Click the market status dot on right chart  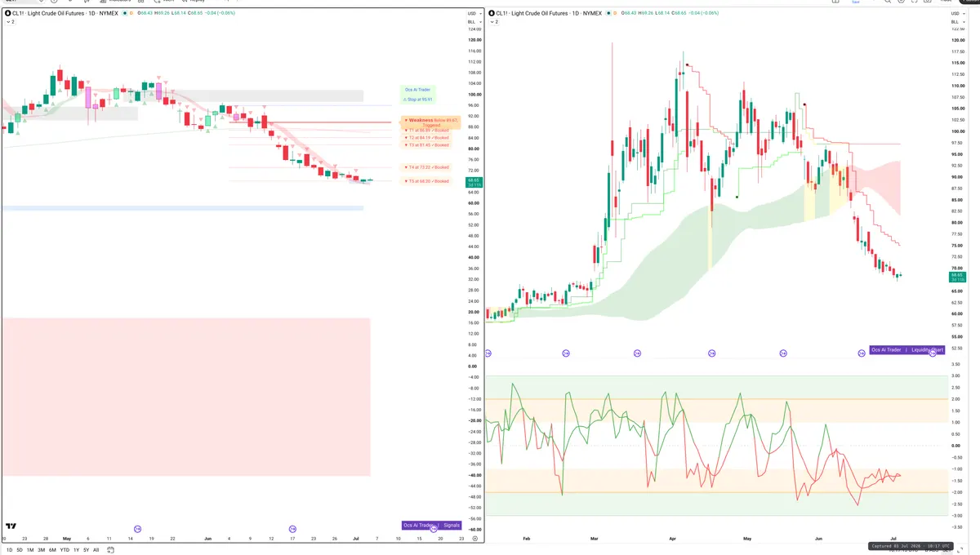coord(608,13)
